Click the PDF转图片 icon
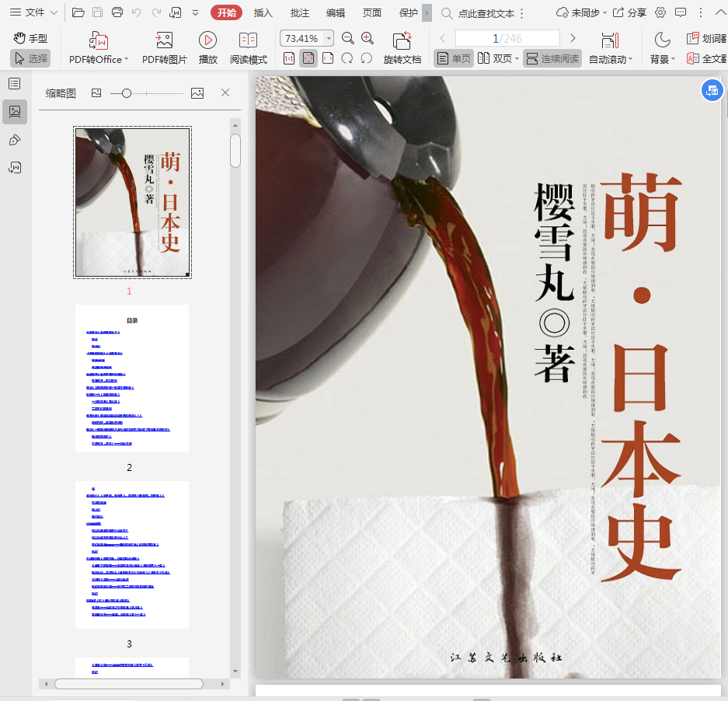 [x=164, y=41]
